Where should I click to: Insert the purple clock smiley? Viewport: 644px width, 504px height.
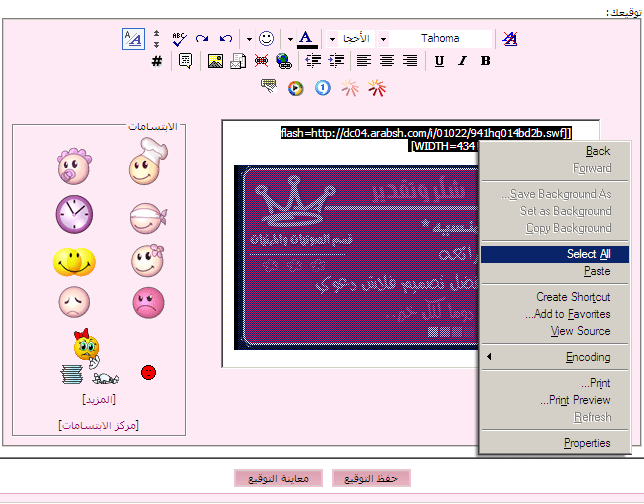point(74,214)
